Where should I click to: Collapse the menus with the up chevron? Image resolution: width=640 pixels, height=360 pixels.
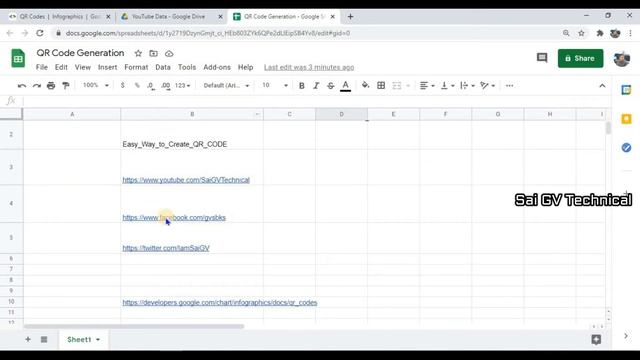[x=602, y=86]
